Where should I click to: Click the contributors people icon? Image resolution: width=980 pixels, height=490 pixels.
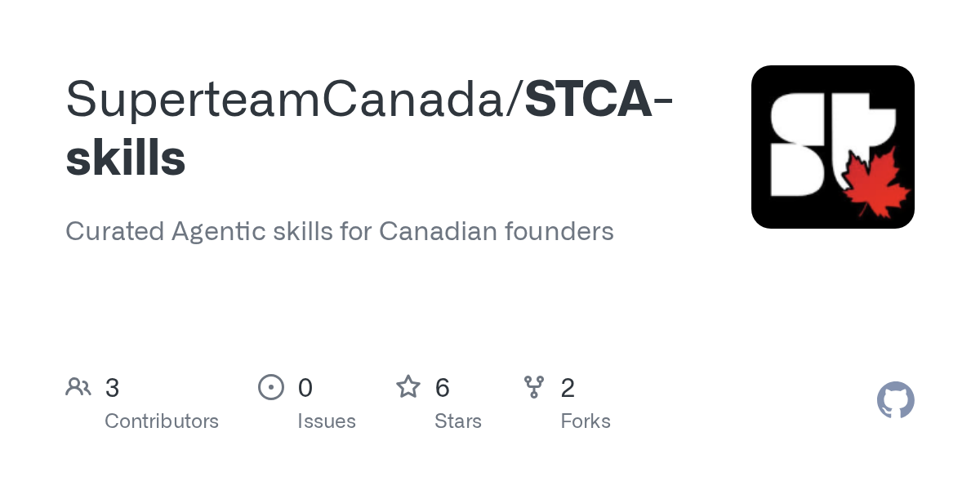coord(78,387)
